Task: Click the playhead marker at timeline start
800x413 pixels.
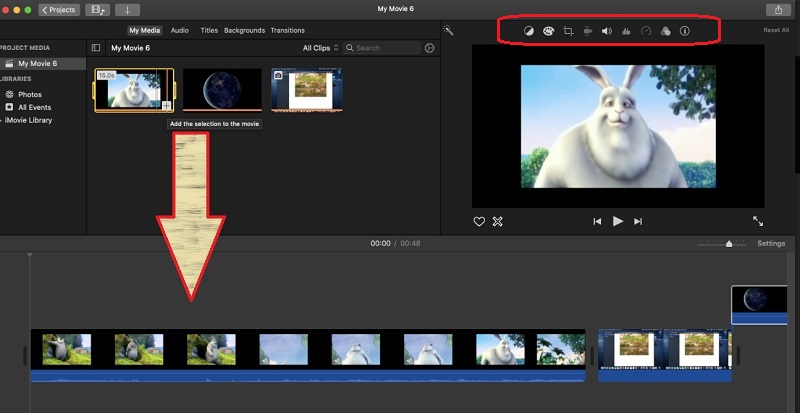Action: [30, 255]
